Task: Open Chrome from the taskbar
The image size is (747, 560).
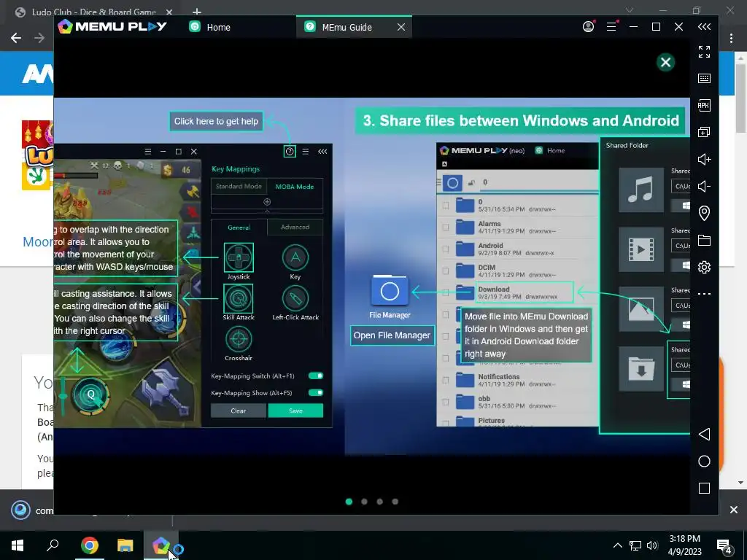Action: 89,545
